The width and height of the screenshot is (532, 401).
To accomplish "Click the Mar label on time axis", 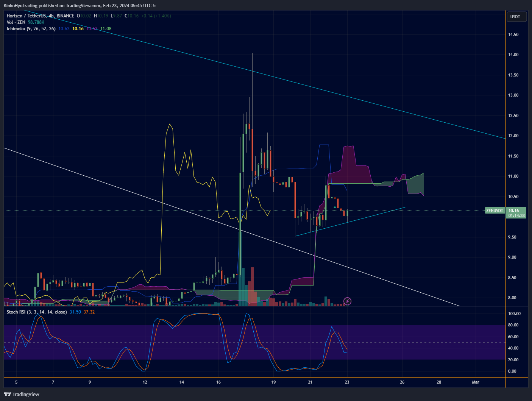I will [476, 382].
